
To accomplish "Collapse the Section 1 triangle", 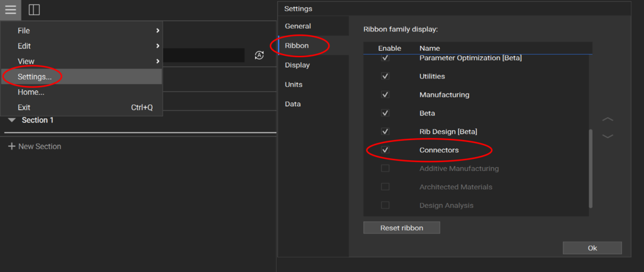I will [x=12, y=120].
